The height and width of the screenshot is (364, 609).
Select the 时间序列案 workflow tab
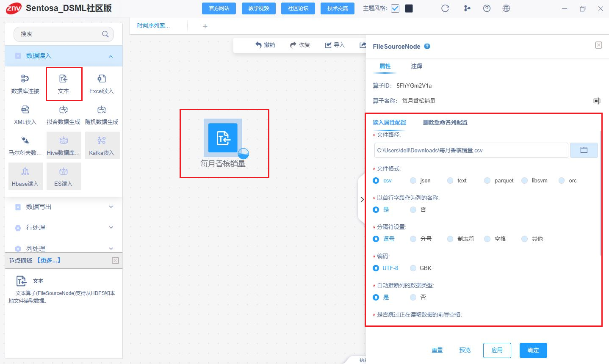[153, 26]
